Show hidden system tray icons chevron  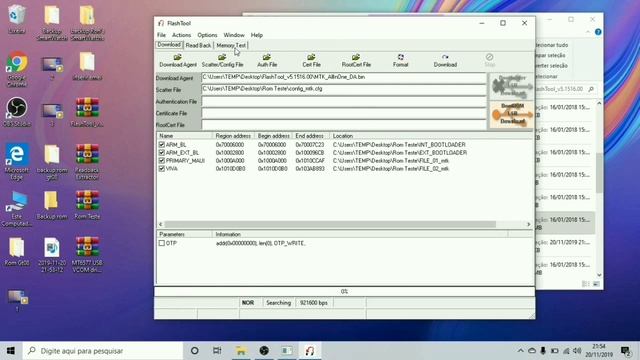[x=520, y=351]
